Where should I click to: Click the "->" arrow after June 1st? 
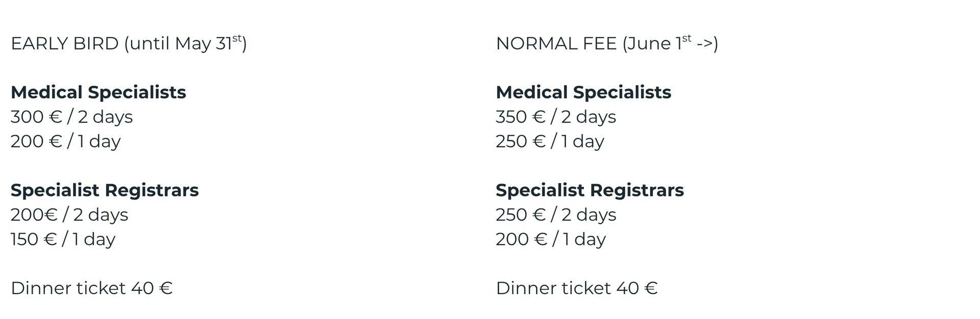tap(704, 43)
